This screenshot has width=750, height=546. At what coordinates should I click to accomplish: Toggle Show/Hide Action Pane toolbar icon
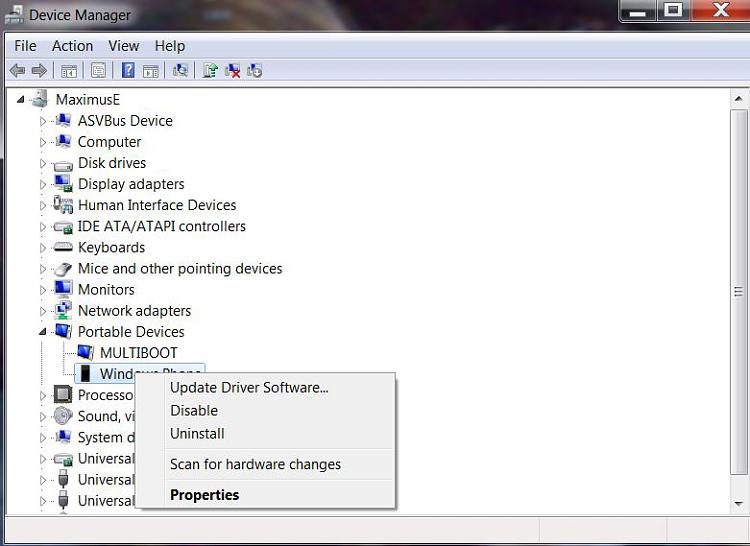[151, 71]
